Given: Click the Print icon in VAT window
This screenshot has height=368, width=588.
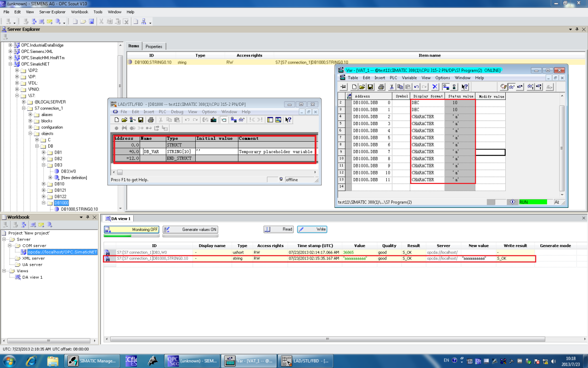Looking at the screenshot, I should click(x=381, y=86).
